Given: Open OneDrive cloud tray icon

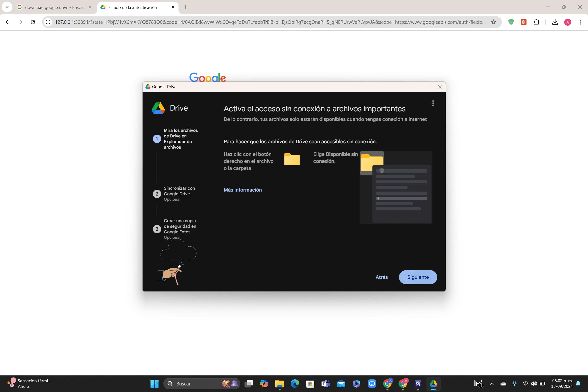Looking at the screenshot, I should point(503,384).
